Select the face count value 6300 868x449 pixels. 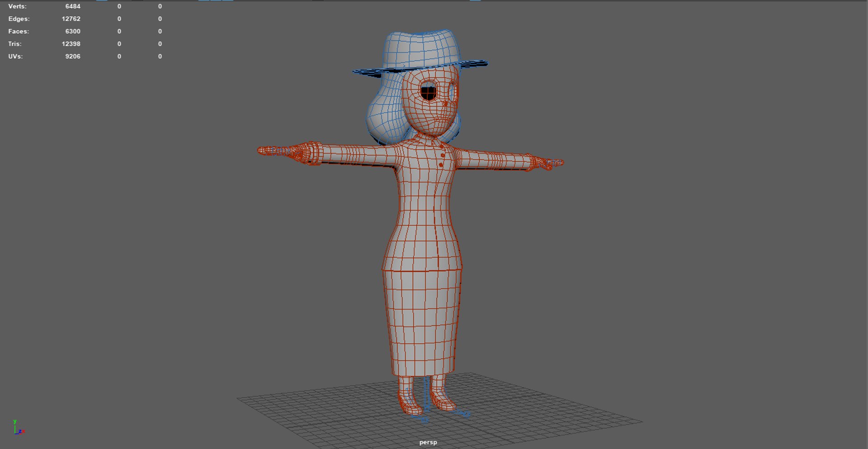(73, 31)
